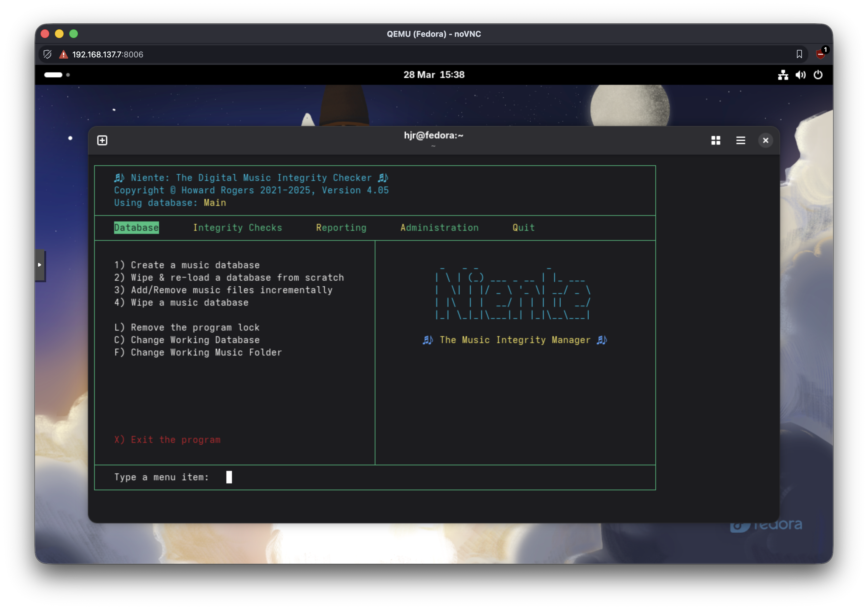Click the network status icon in top bar
The height and width of the screenshot is (610, 868).
coord(783,75)
